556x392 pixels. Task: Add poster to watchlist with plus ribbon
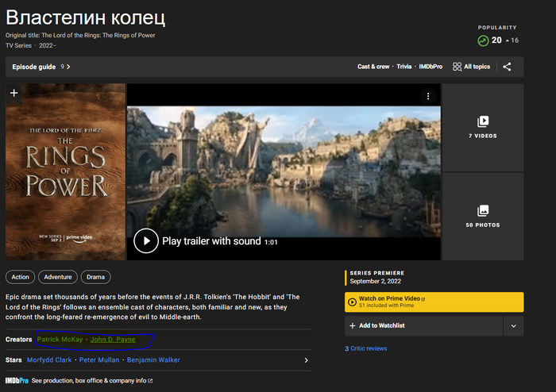pyautogui.click(x=14, y=93)
